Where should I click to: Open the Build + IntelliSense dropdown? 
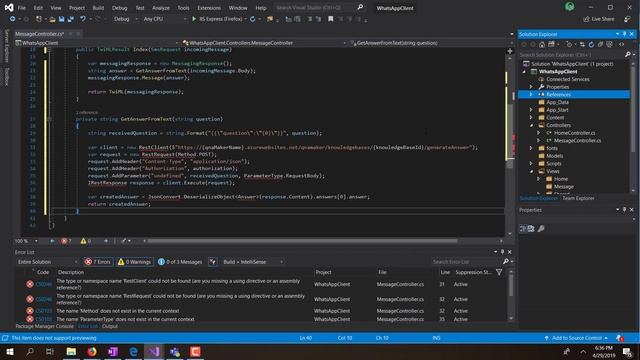coord(253,262)
